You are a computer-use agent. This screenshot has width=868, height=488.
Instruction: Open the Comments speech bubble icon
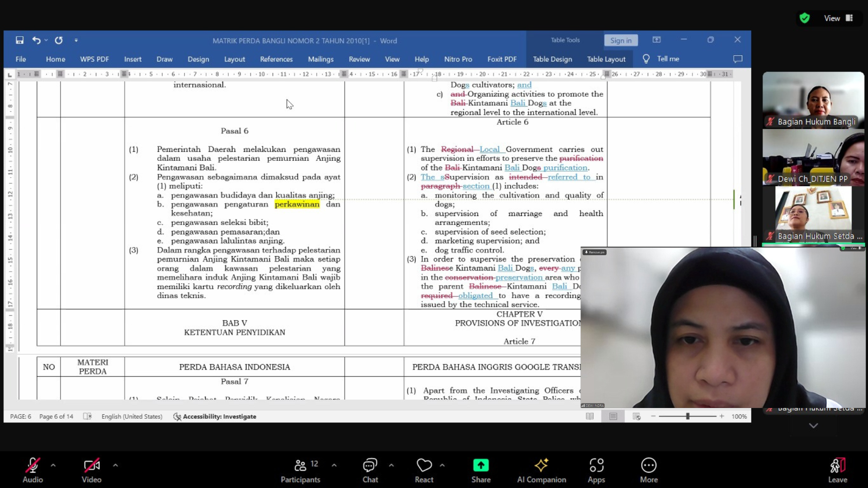pyautogui.click(x=738, y=59)
